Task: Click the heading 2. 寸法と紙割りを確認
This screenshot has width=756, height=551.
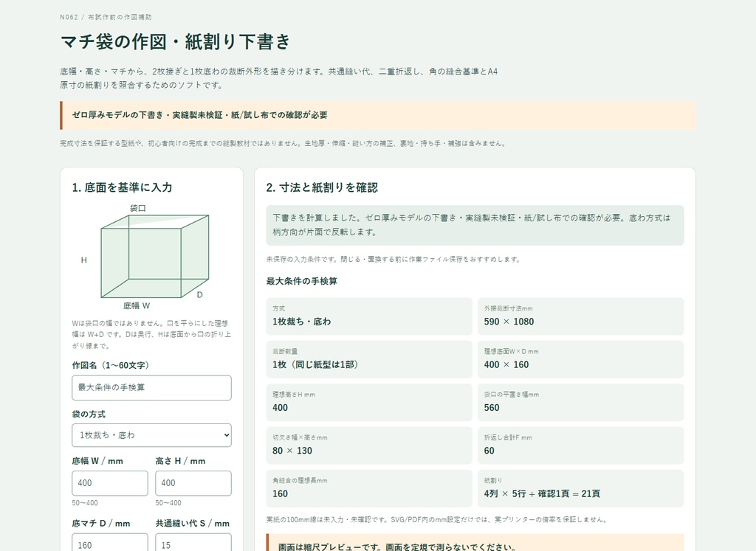Action: click(322, 187)
